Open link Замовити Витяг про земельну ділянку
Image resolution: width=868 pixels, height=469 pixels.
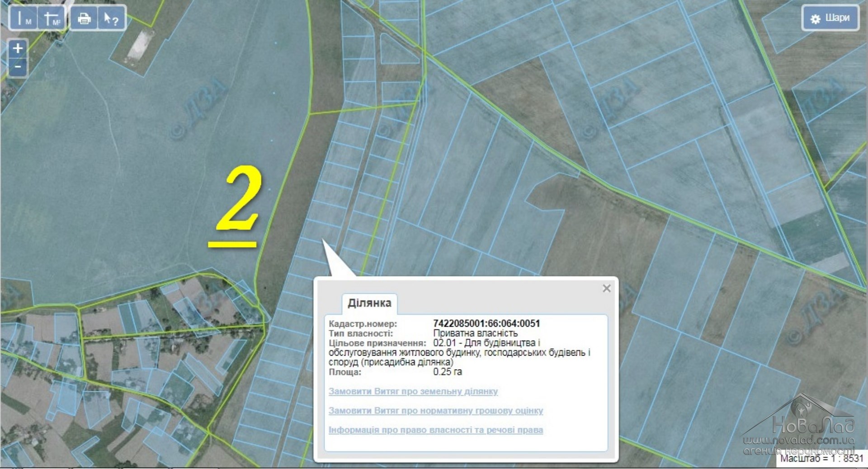[413, 391]
